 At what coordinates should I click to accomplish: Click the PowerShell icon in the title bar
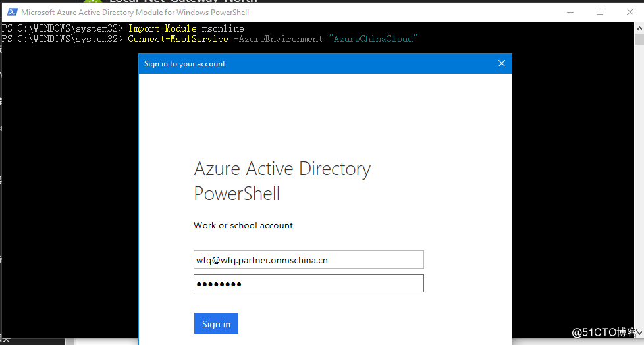(x=12, y=12)
